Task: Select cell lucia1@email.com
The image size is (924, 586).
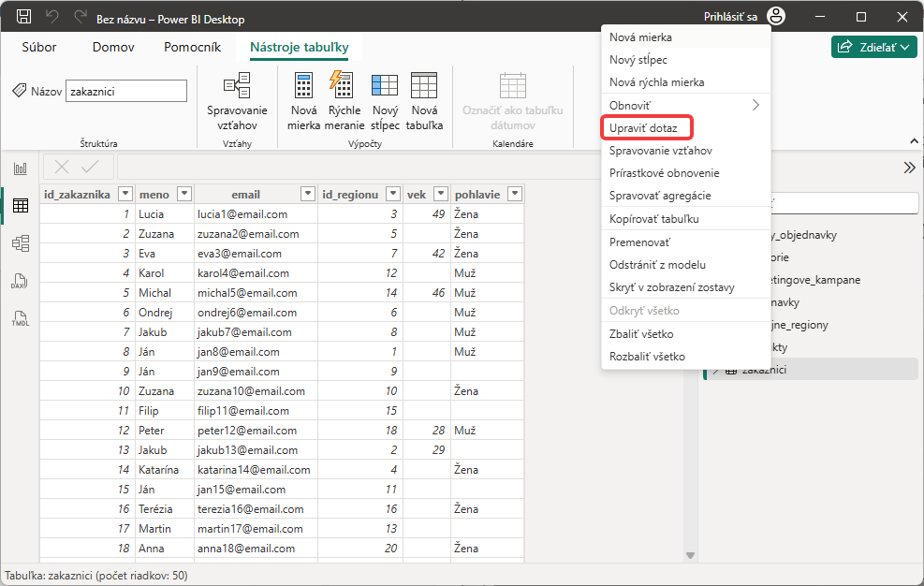Action: point(256,214)
